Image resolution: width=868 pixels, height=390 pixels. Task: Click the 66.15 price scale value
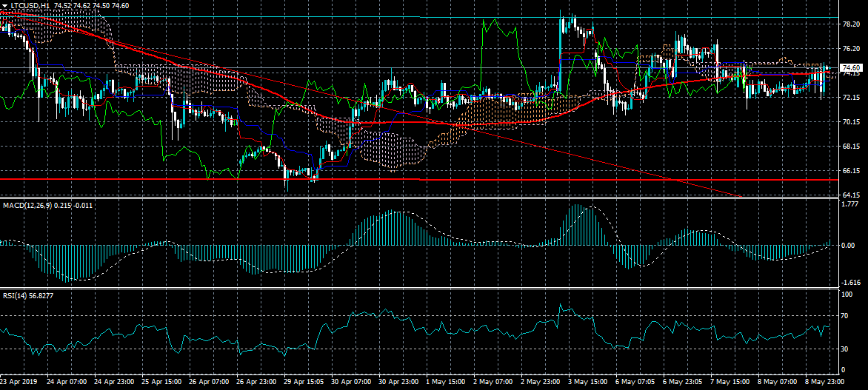(851, 170)
